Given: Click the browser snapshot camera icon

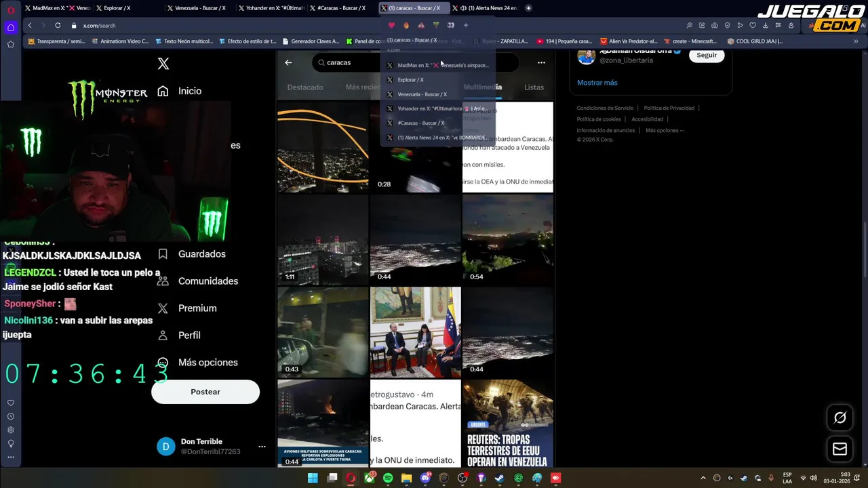Looking at the screenshot, I should coord(715,25).
